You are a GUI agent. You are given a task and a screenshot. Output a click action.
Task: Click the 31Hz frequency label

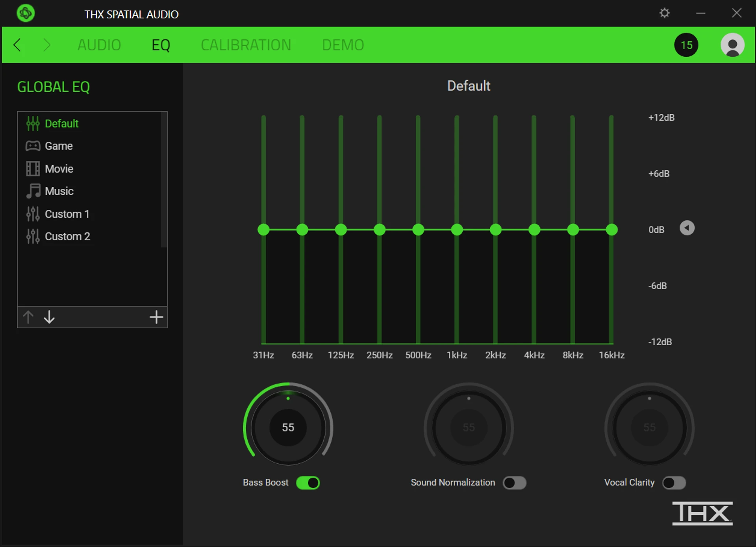coord(263,355)
